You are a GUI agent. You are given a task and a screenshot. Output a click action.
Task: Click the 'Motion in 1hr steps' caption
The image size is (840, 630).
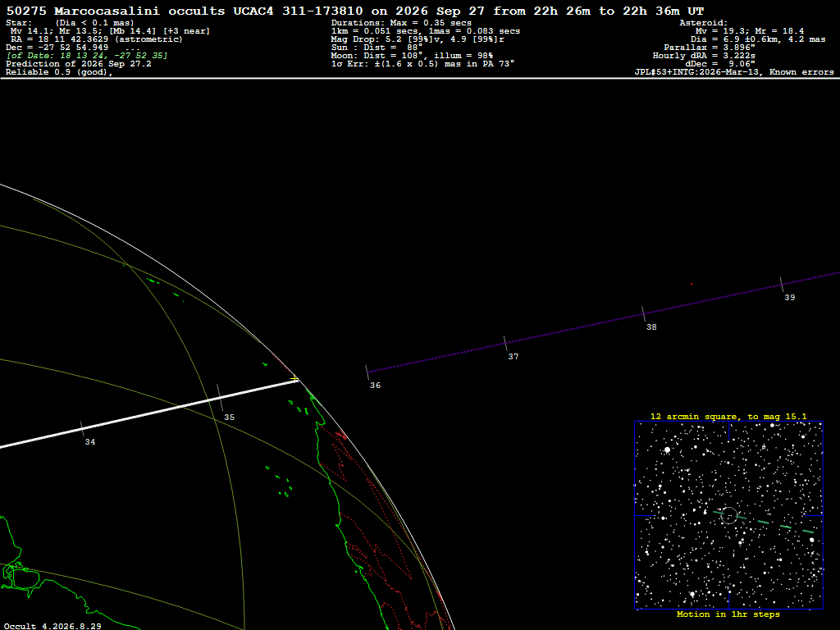728,614
